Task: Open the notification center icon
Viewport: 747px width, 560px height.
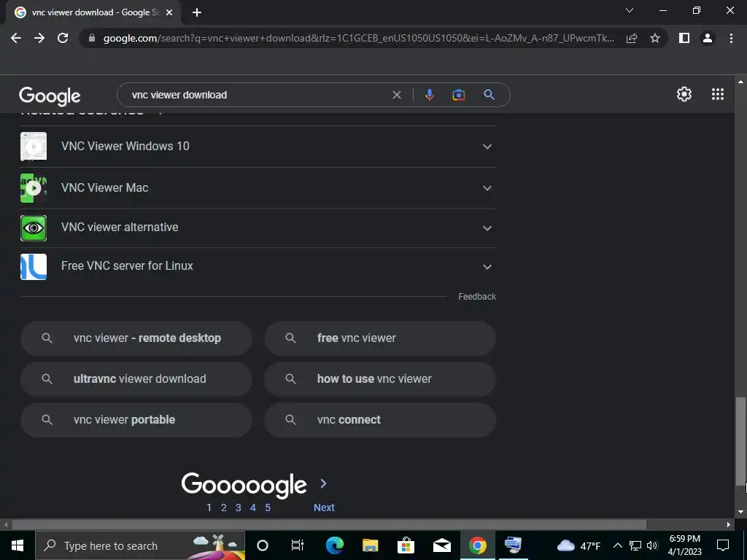Action: (x=723, y=545)
